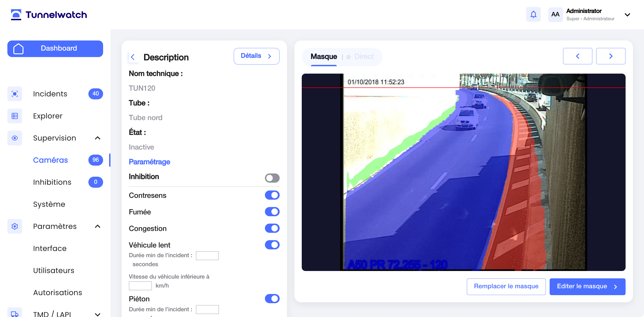Click Remplacer le masque

506,287
